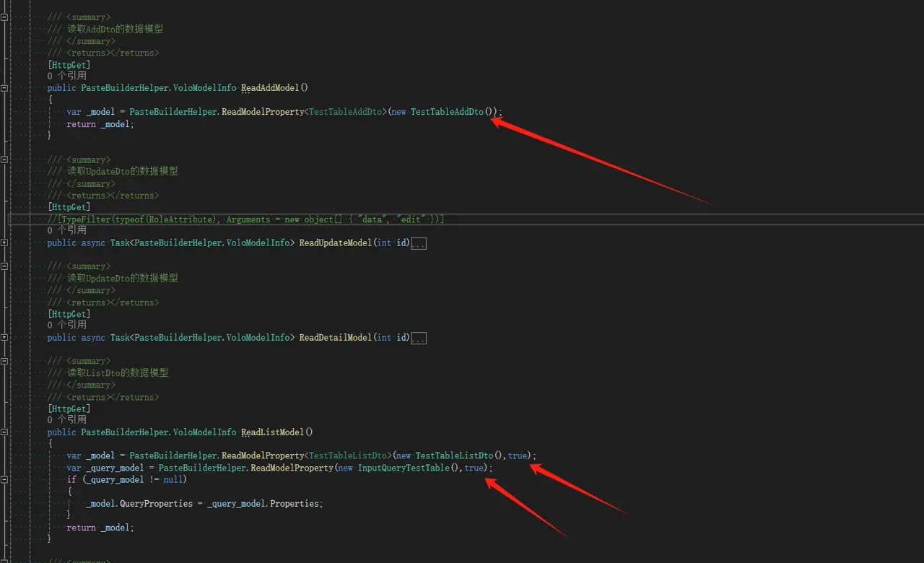Screen dimensions: 924x563
Task: Click _query_model.Properties on the assignment line
Action: [x=263, y=503]
